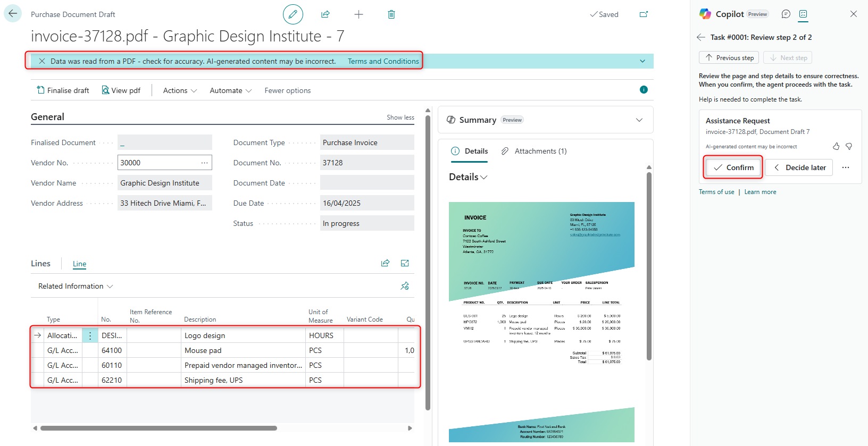Open the Learn more link
868x446 pixels.
tap(760, 192)
